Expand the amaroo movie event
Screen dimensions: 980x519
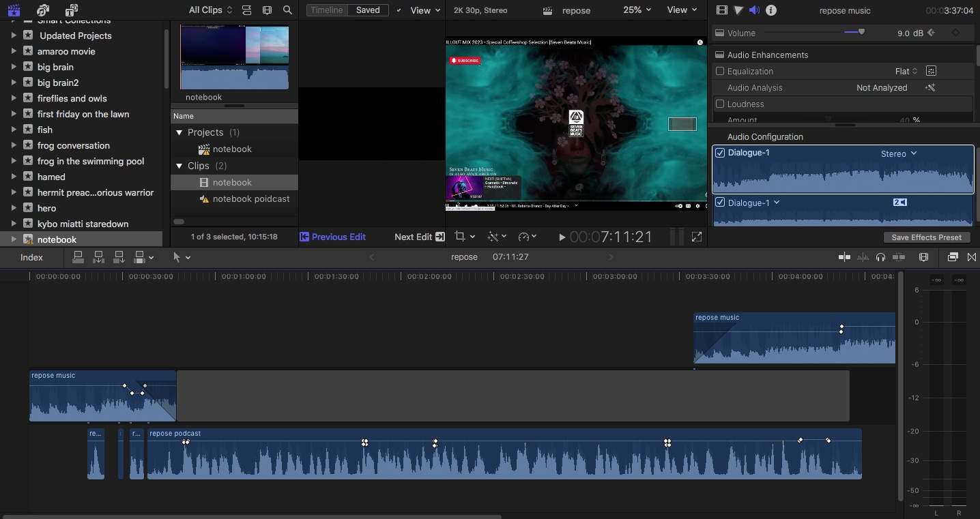14,51
